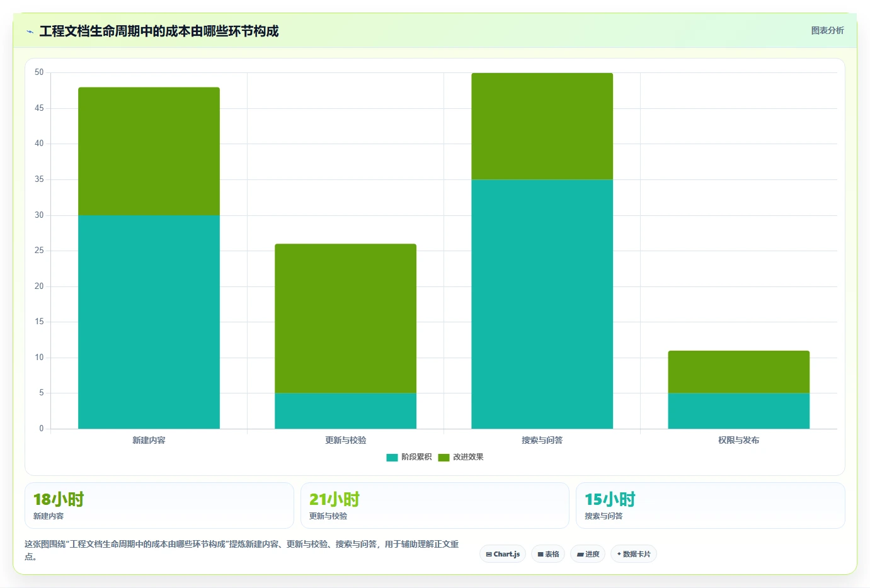
Task: Toggle the 改进效果 legend swatch
Action: coord(444,457)
